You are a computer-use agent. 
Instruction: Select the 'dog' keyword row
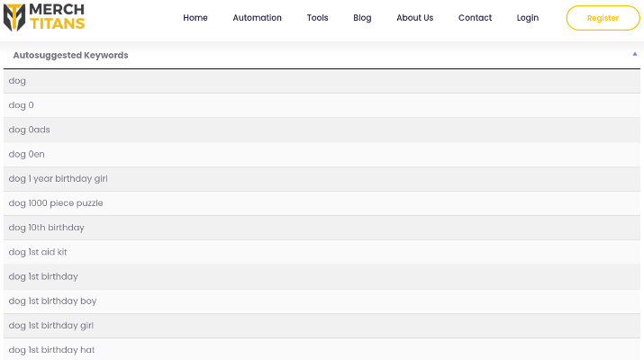click(322, 81)
